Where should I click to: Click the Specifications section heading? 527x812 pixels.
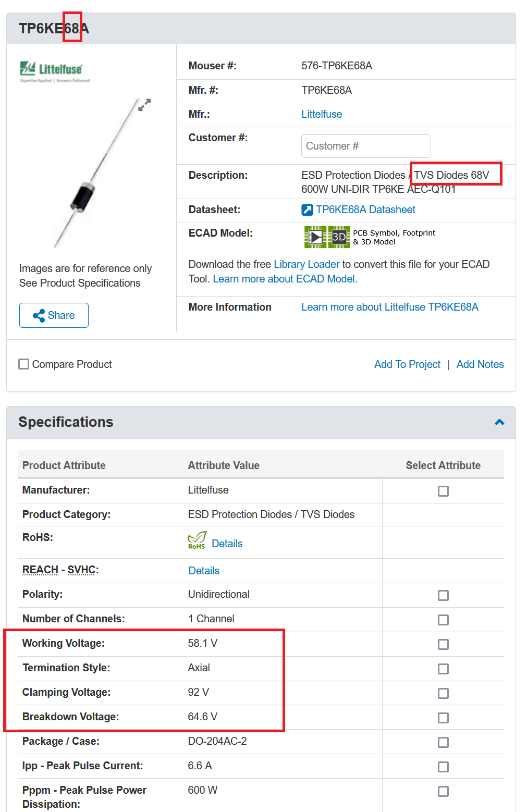pyautogui.click(x=66, y=422)
